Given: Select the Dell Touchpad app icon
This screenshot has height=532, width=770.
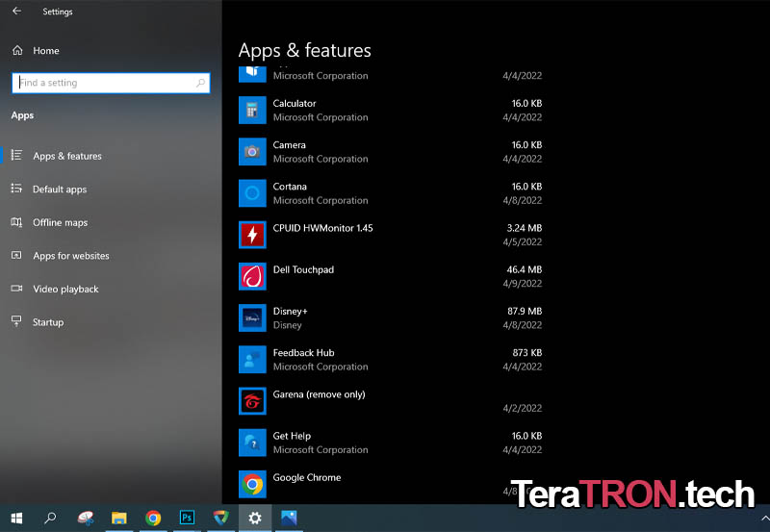Looking at the screenshot, I should click(x=252, y=276).
